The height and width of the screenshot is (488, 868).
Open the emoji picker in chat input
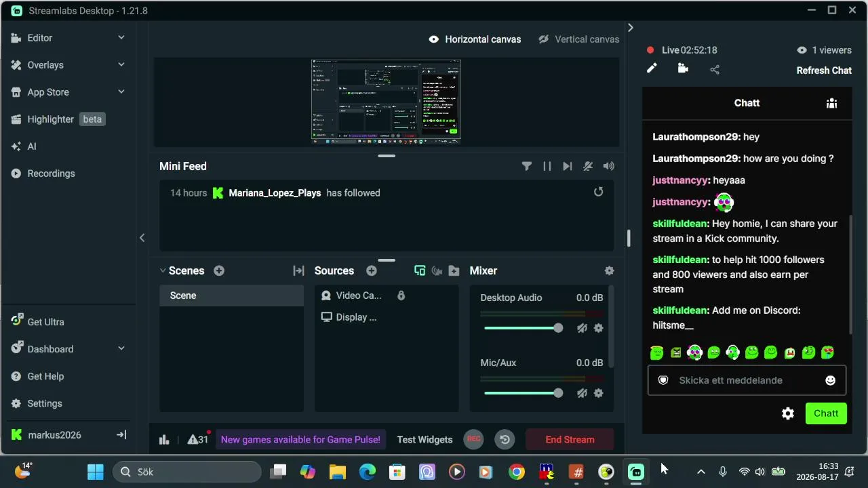pos(830,380)
